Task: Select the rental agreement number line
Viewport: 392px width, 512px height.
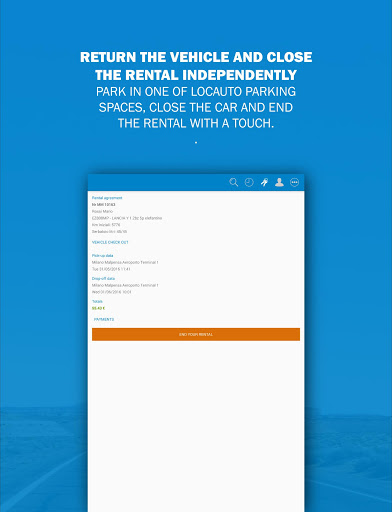Action: 104,204
